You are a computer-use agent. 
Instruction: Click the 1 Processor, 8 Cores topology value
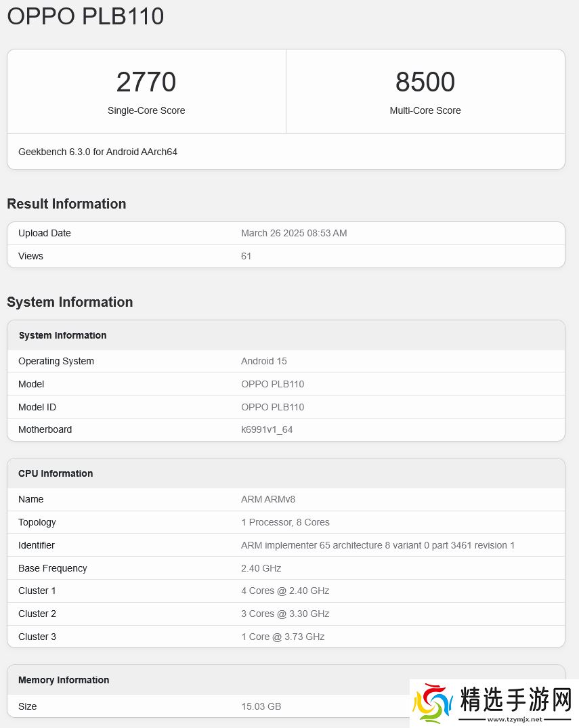tap(285, 522)
